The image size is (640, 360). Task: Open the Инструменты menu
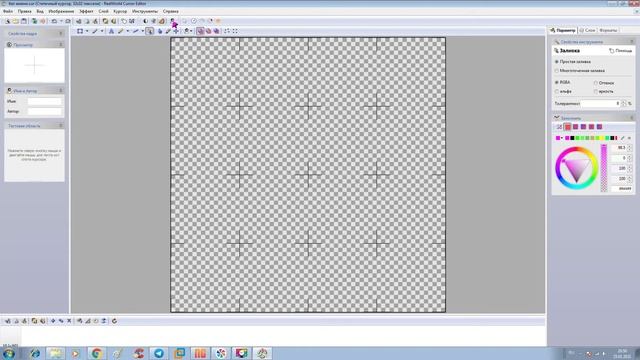coord(145,11)
